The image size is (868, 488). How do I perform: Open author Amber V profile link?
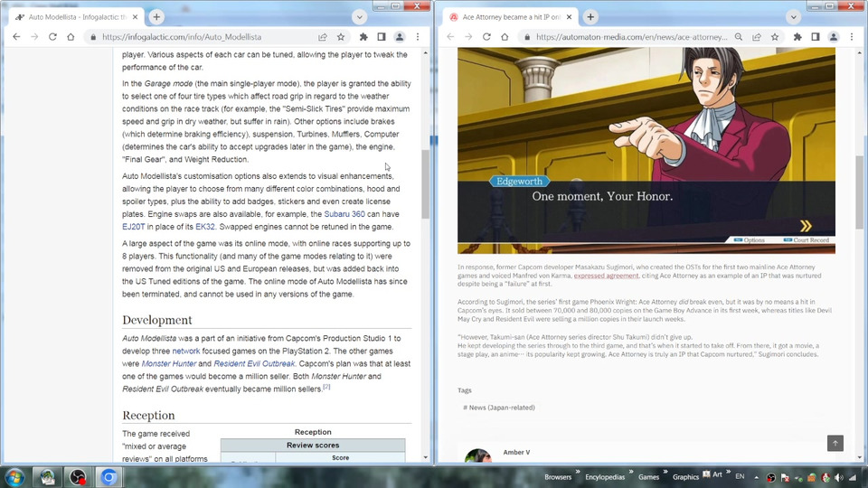516,453
